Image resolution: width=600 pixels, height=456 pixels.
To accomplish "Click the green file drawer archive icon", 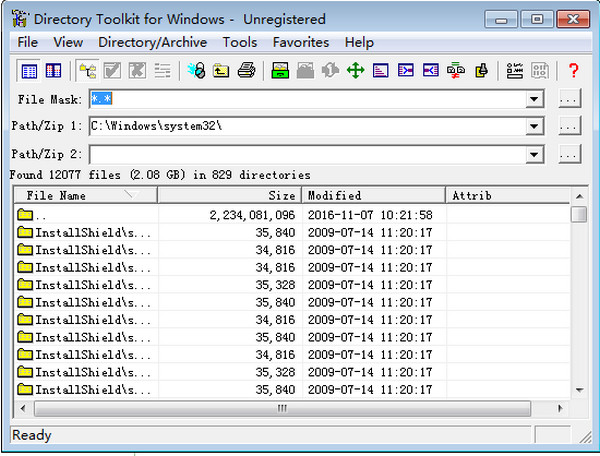I will click(280, 71).
